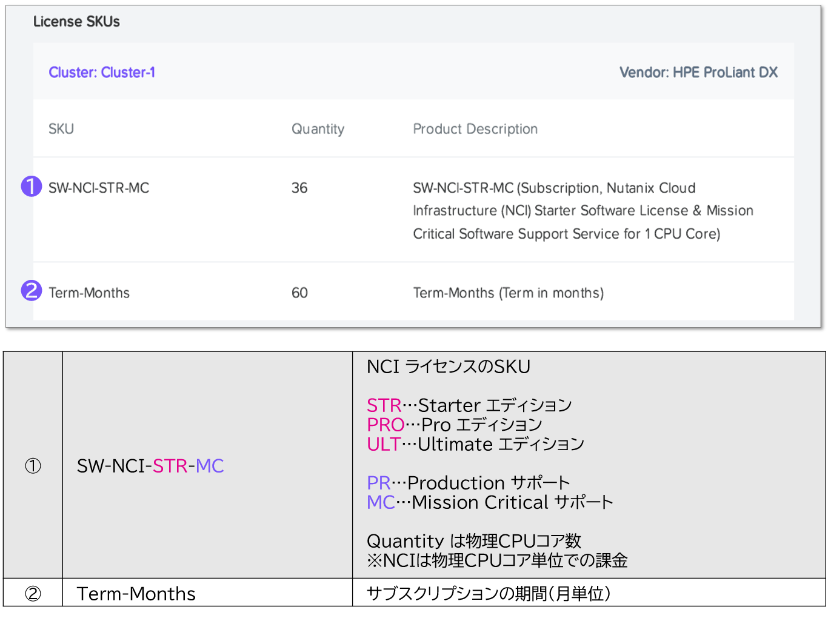Click 'Term-Months' in the lower explanation table
Image resolution: width=828 pixels, height=644 pixels.
136,594
